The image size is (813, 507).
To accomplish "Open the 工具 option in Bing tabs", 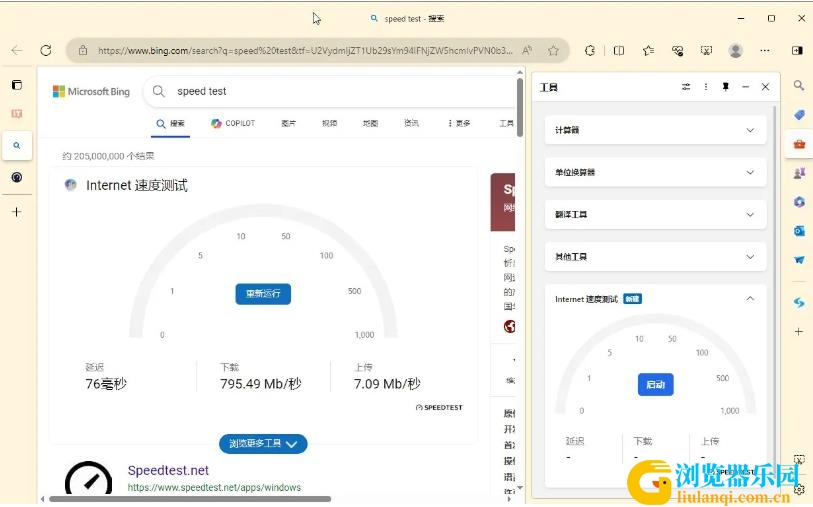I will coord(506,123).
